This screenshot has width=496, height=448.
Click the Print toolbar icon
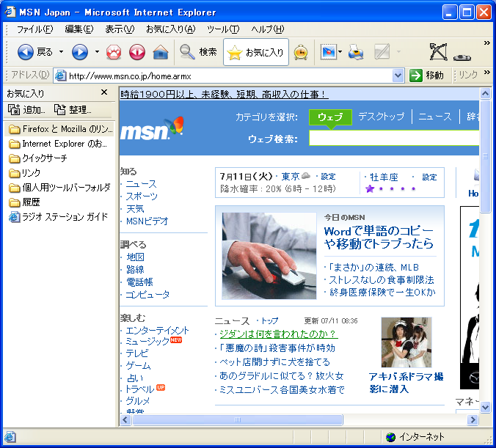pos(356,52)
